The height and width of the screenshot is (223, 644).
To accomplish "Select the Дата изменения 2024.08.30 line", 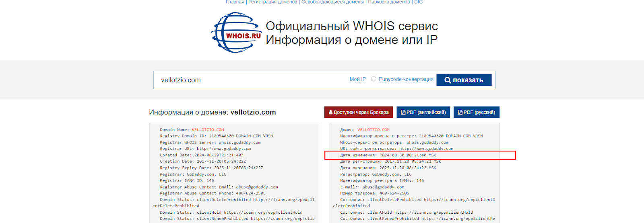I will pyautogui.click(x=388, y=155).
